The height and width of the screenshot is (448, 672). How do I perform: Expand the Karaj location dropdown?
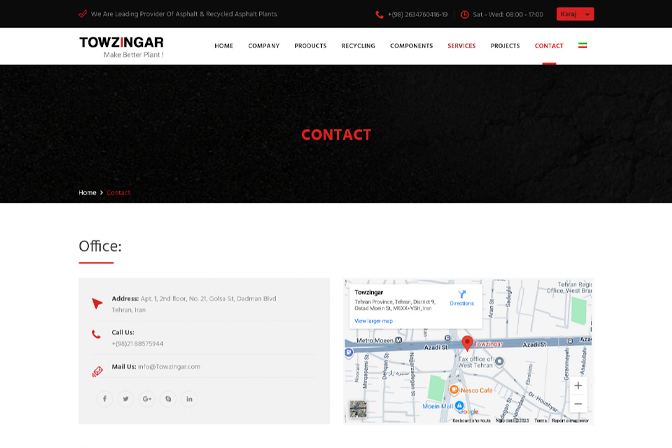(575, 14)
